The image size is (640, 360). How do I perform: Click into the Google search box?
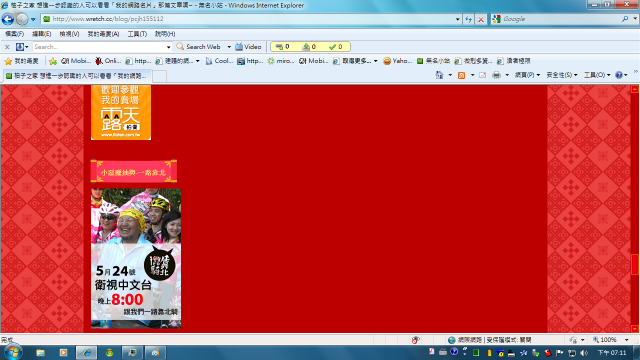tap(562, 19)
